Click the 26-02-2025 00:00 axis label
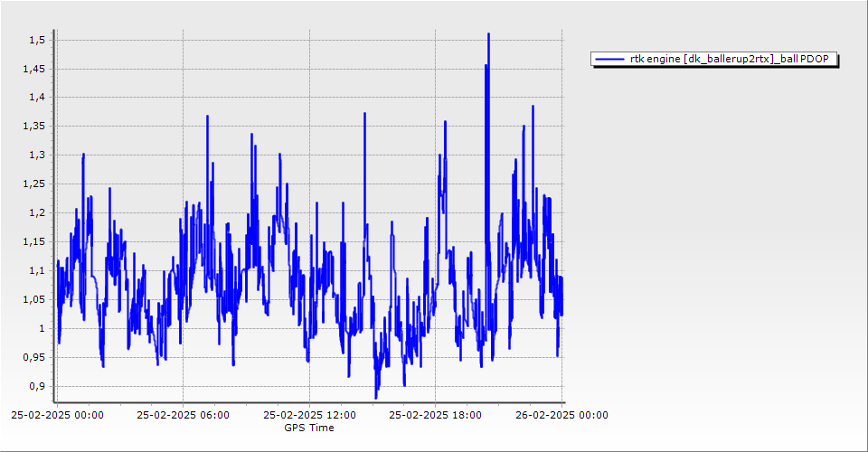This screenshot has height=452, width=868. [561, 415]
